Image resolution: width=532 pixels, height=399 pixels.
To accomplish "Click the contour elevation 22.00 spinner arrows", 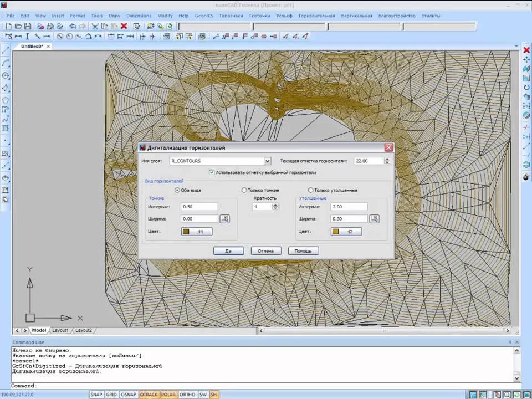I will [387, 161].
